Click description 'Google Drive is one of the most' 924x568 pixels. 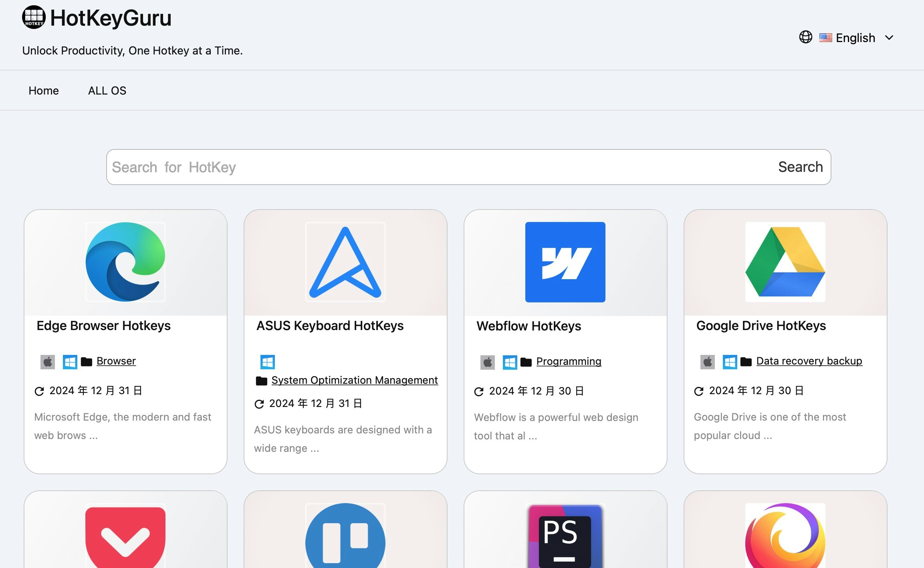770,417
